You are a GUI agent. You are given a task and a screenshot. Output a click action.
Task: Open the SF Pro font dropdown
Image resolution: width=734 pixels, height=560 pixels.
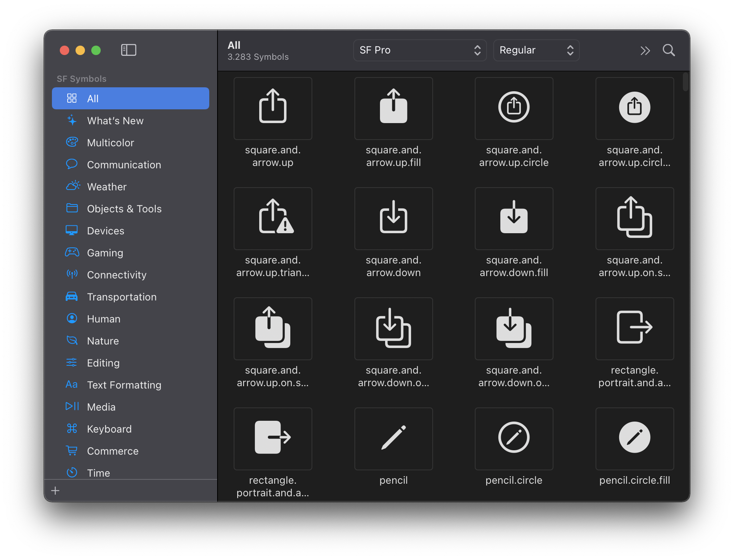(419, 50)
